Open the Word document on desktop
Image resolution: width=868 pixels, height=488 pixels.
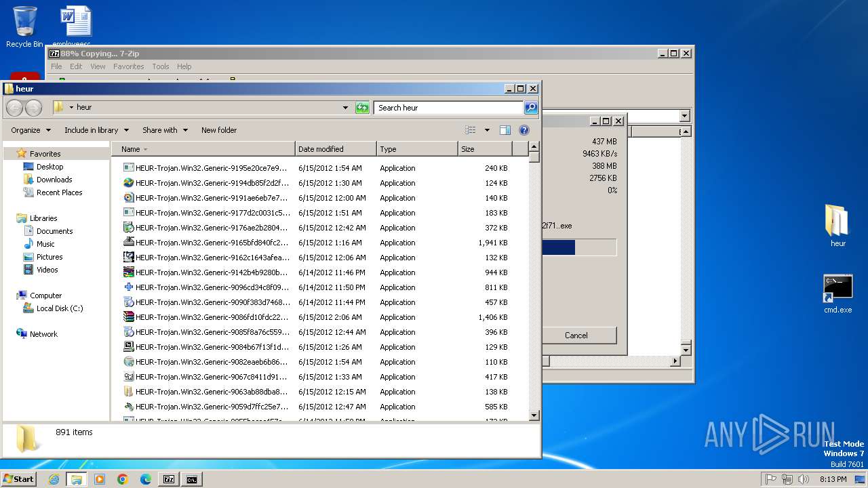click(75, 26)
